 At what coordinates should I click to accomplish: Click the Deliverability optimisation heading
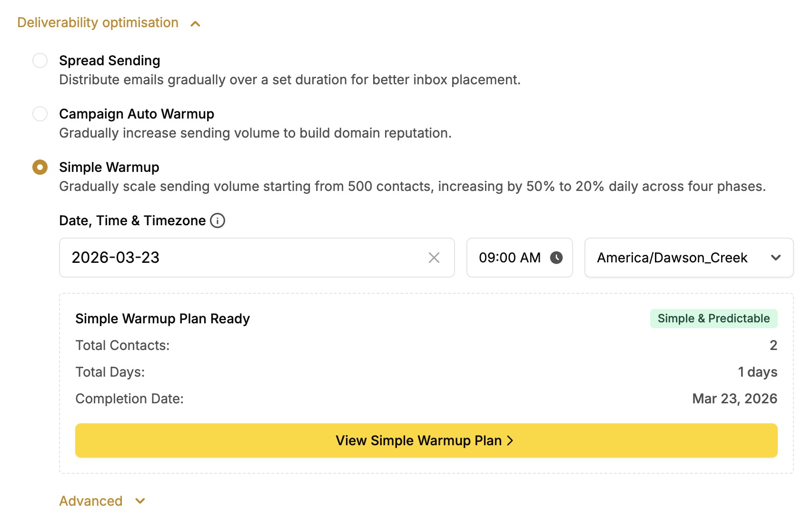click(x=97, y=22)
